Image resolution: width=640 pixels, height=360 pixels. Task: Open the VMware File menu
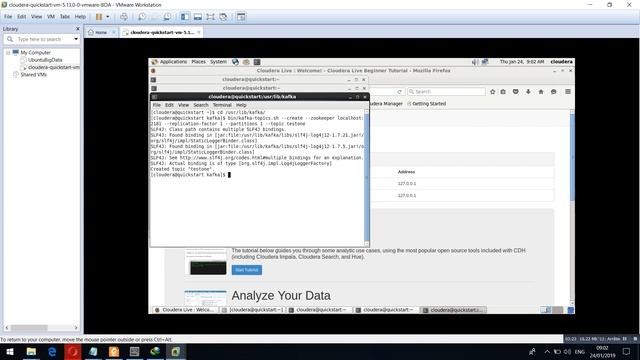pos(8,17)
